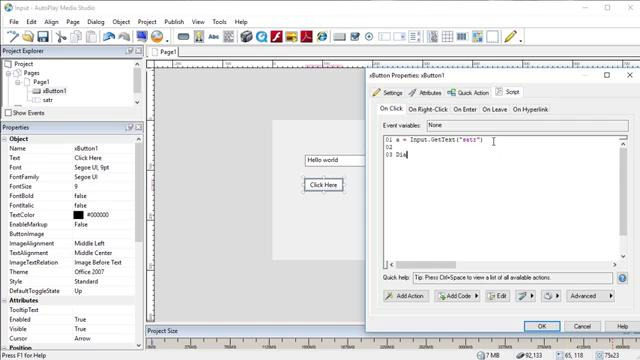The height and width of the screenshot is (360, 640).
Task: Click the Click Here button on canvas
Action: (x=324, y=185)
